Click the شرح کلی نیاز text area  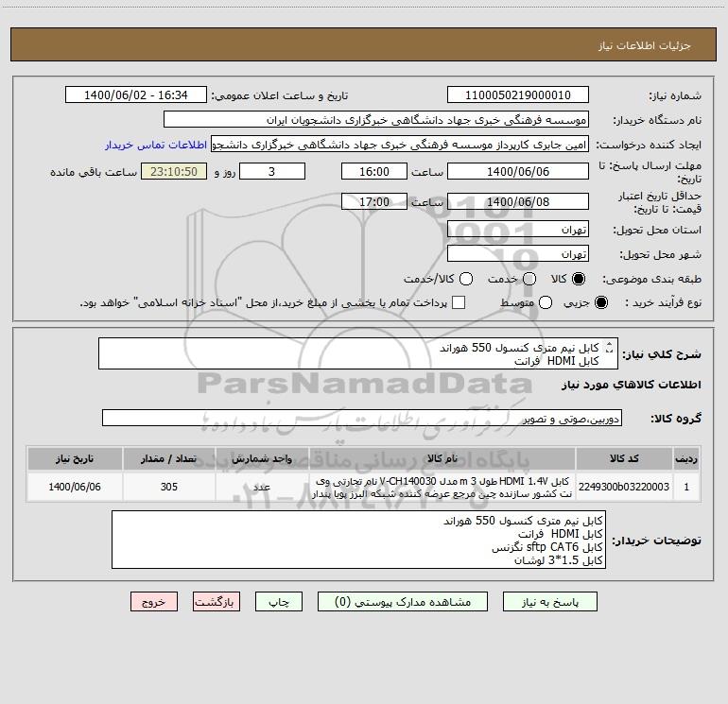tap(358, 353)
